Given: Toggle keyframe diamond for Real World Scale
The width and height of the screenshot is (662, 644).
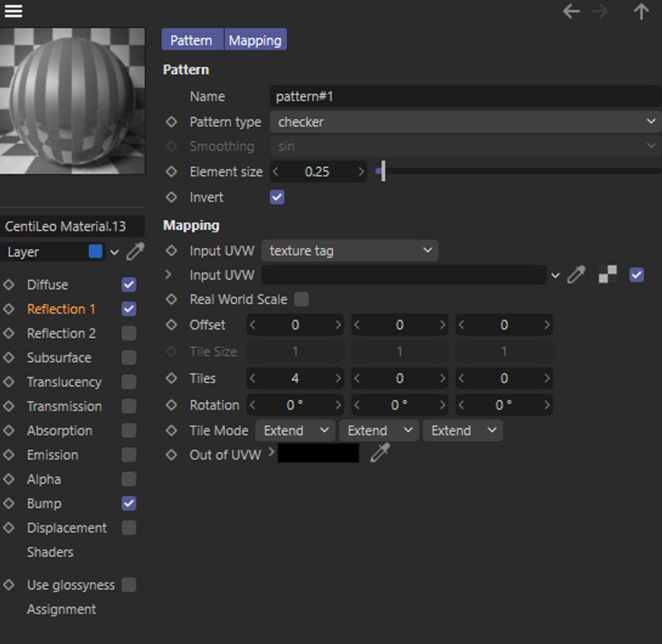Looking at the screenshot, I should click(x=171, y=299).
